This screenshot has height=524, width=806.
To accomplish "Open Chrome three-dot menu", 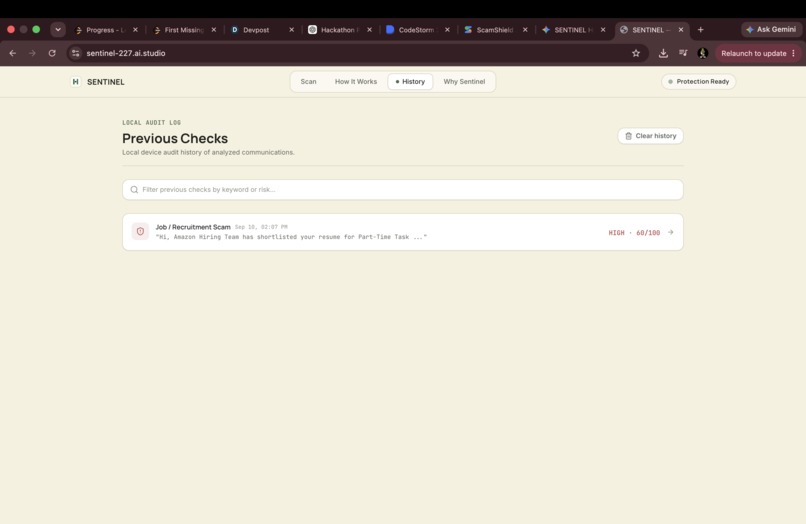I will (x=794, y=53).
